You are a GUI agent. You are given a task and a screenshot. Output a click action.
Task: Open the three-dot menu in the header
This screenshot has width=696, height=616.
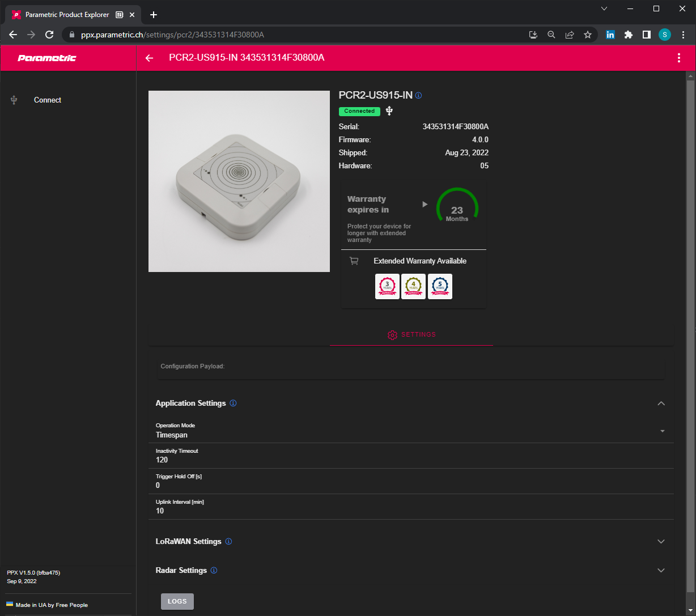(678, 58)
